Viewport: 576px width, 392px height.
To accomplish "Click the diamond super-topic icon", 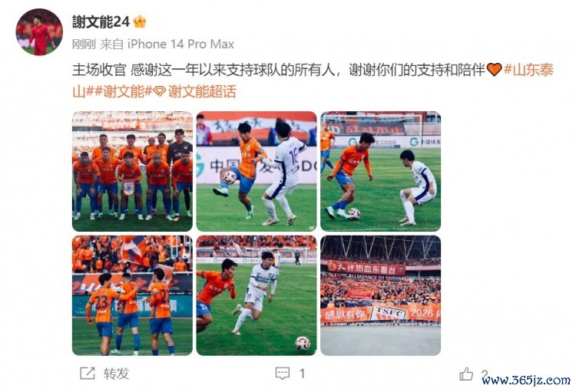I will (160, 91).
